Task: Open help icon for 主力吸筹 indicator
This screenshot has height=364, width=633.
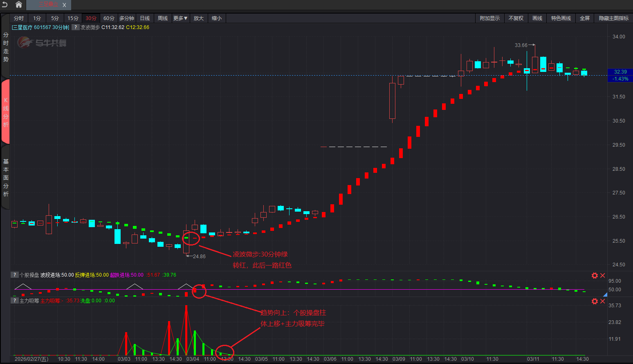Action: coord(14,301)
